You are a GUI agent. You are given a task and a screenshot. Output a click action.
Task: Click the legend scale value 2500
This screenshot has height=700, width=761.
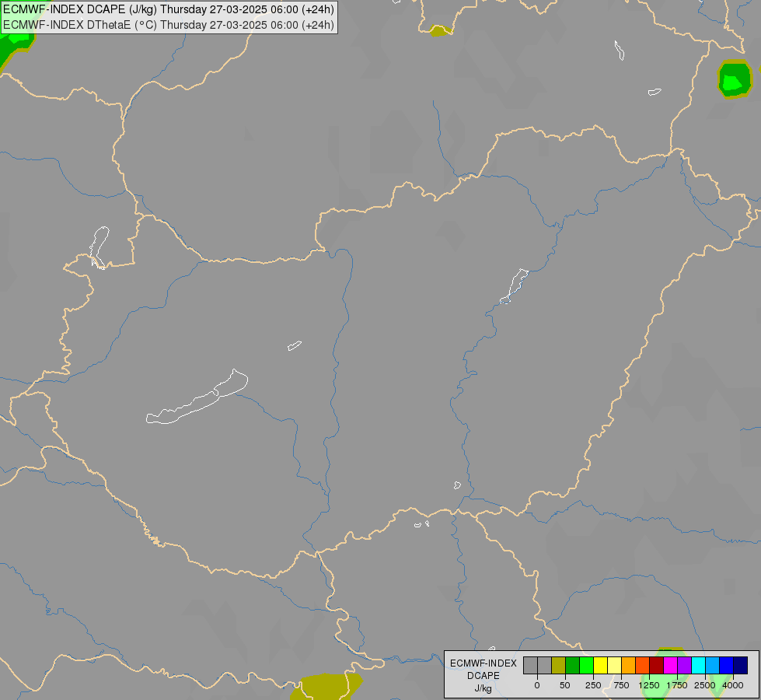pos(705,685)
